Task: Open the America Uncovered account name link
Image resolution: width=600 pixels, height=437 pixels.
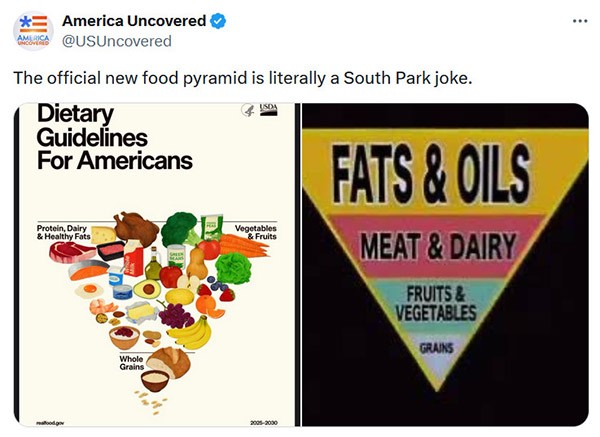Action: pyautogui.click(x=133, y=21)
